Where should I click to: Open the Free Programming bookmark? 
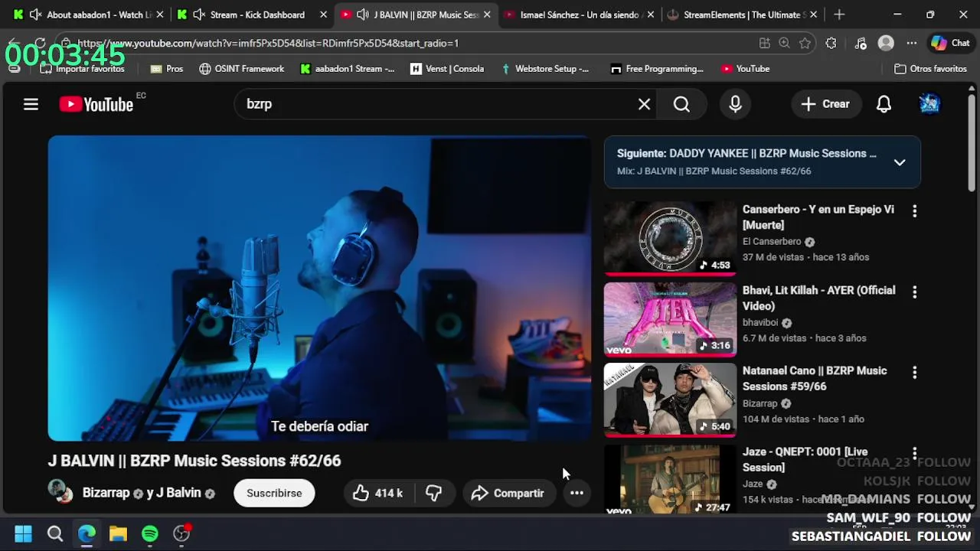click(x=656, y=69)
